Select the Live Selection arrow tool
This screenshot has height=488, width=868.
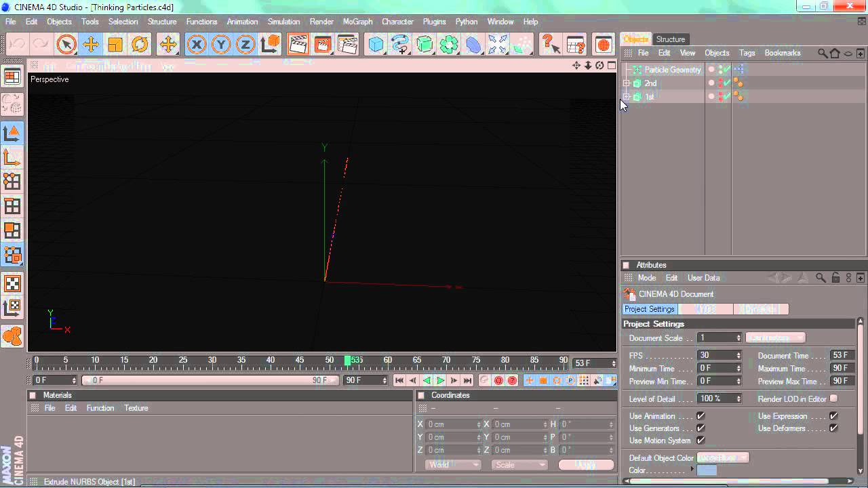(66, 45)
